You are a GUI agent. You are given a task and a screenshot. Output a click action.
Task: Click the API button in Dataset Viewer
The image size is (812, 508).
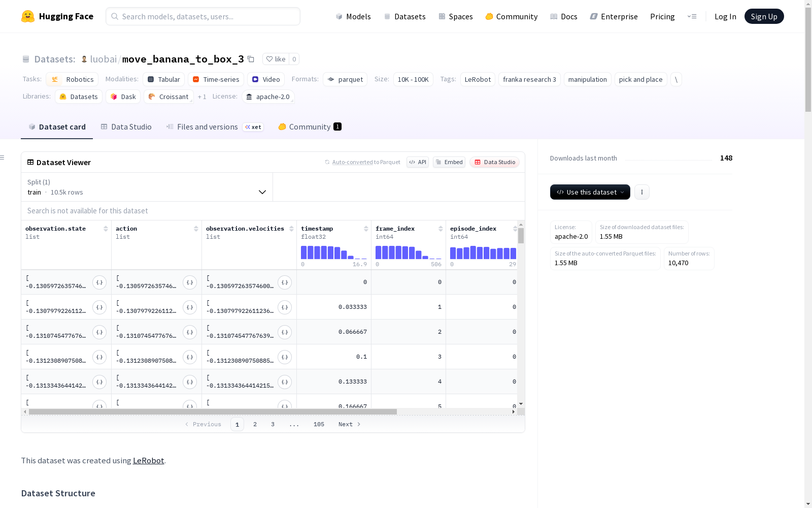418,162
